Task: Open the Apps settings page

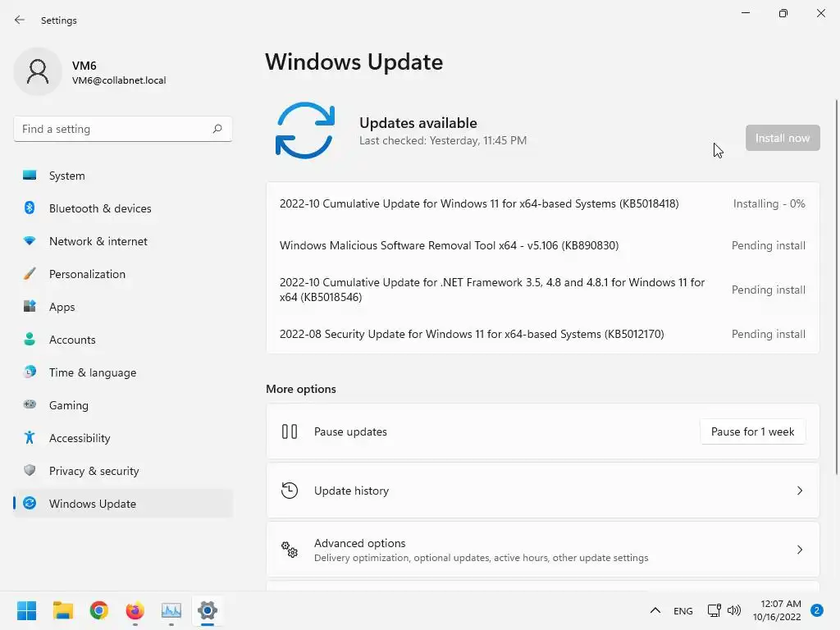Action: click(x=123, y=307)
